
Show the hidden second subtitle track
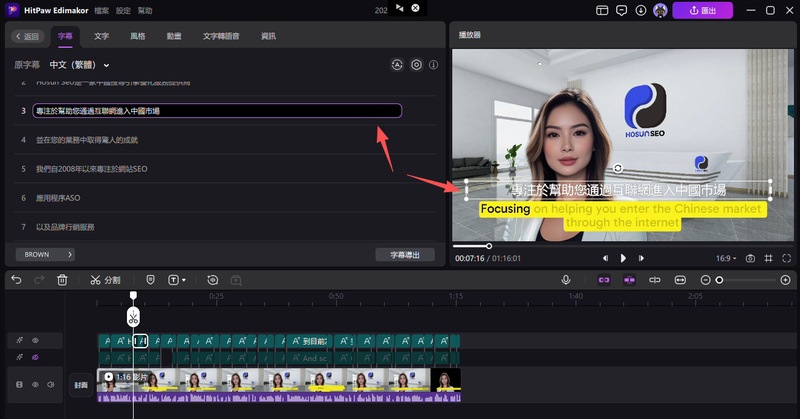coord(35,357)
